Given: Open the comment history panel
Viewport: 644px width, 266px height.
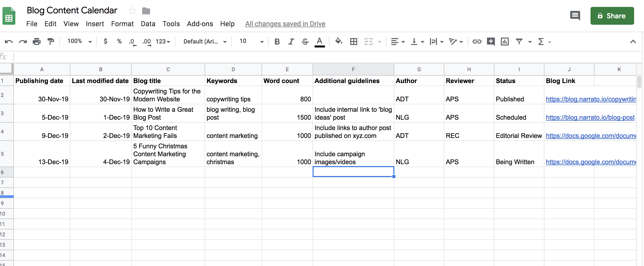Looking at the screenshot, I should (575, 16).
